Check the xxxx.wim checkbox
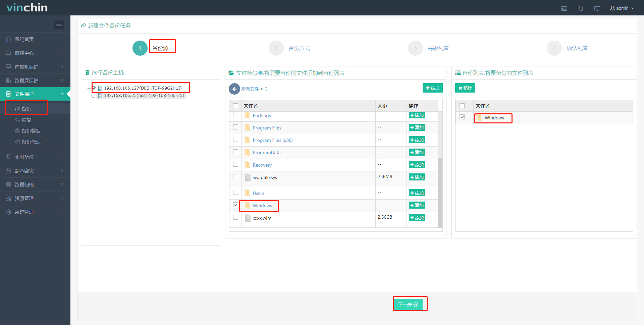This screenshot has width=644, height=325. click(x=235, y=217)
